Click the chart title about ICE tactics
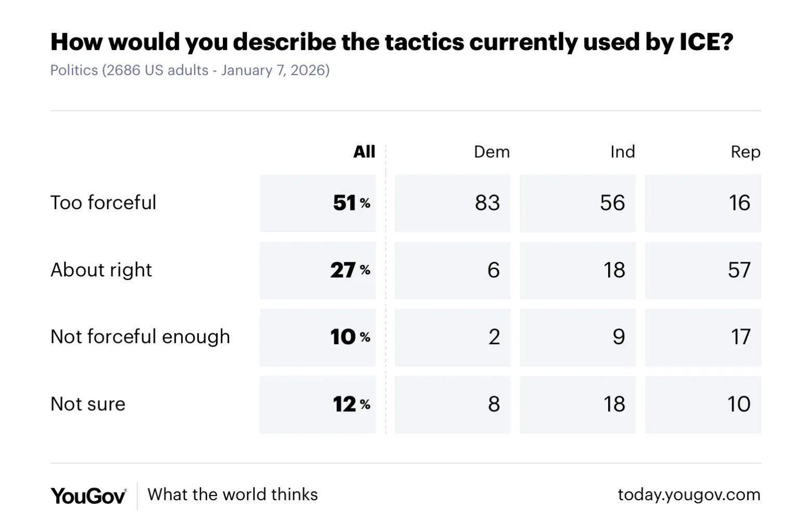806x532 pixels. click(x=392, y=42)
